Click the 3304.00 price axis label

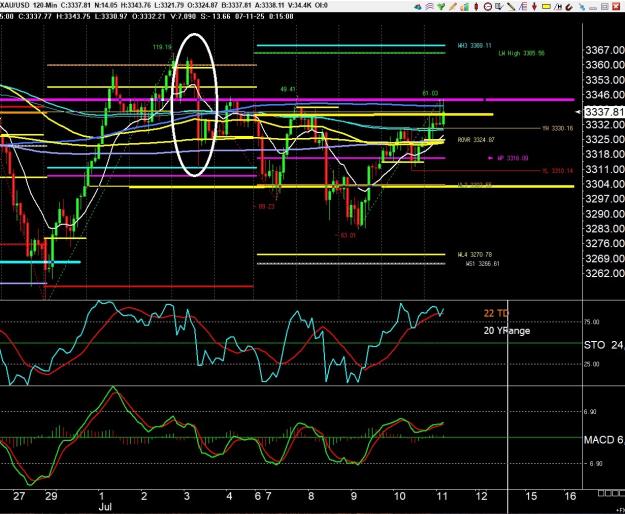(x=604, y=184)
